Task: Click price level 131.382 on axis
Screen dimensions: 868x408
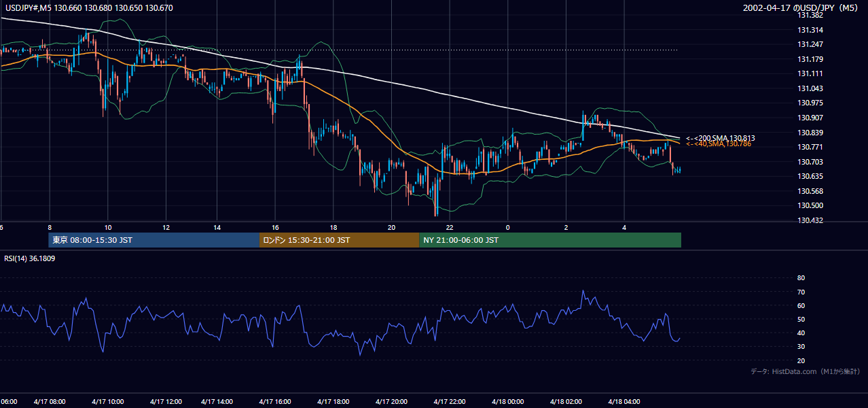Action: (809, 15)
